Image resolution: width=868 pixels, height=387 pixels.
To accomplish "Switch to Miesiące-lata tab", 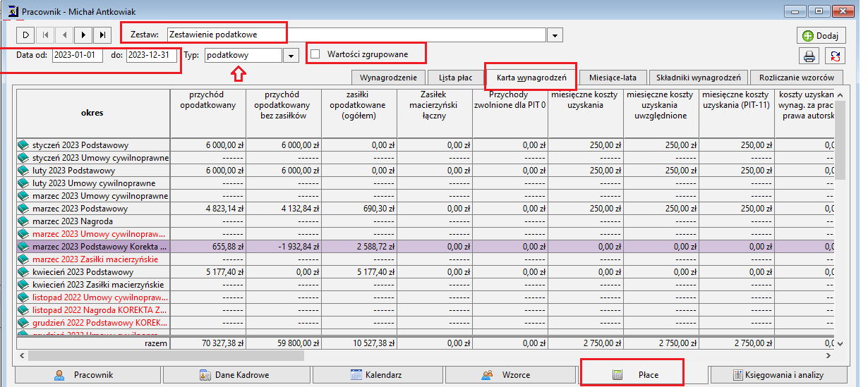I will pyautogui.click(x=612, y=78).
